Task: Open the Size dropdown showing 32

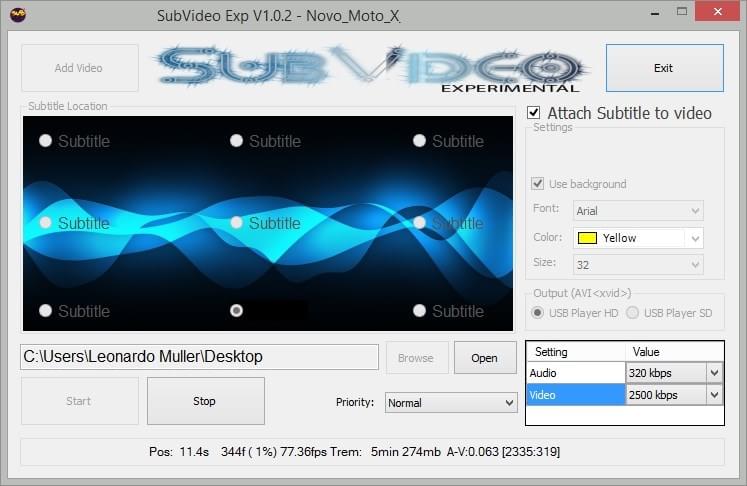Action: pyautogui.click(x=638, y=264)
